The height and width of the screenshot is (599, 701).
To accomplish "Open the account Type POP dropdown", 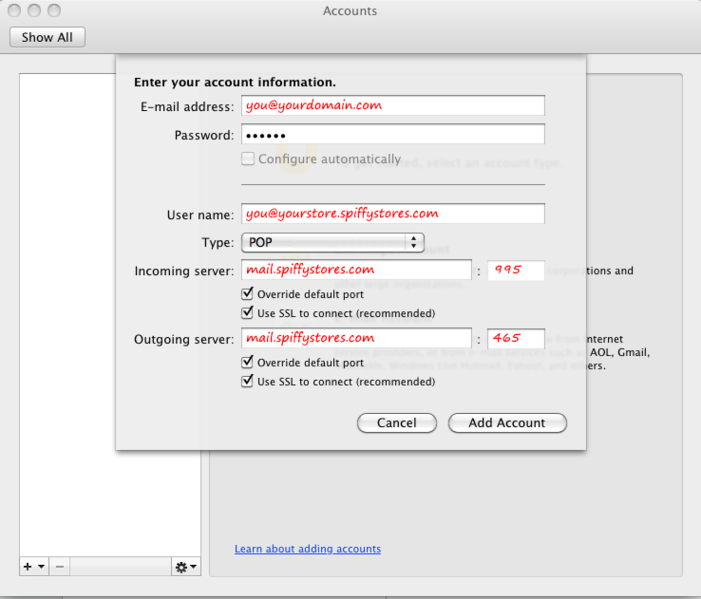I will click(332, 242).
